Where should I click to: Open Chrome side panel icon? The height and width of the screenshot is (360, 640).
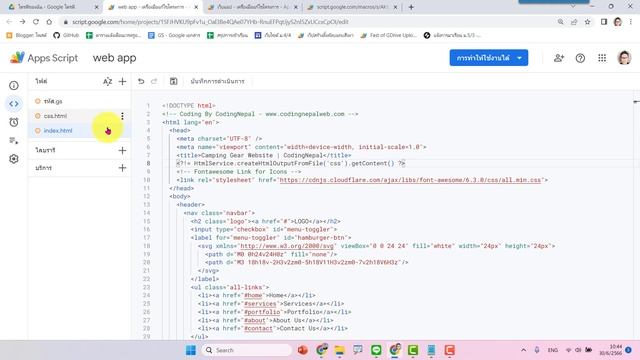(604, 22)
